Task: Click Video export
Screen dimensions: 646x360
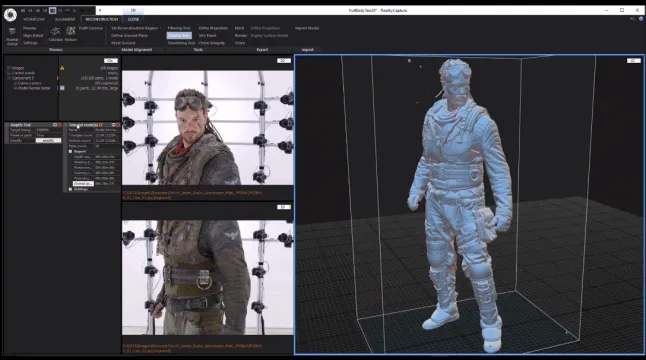Action: click(x=240, y=43)
